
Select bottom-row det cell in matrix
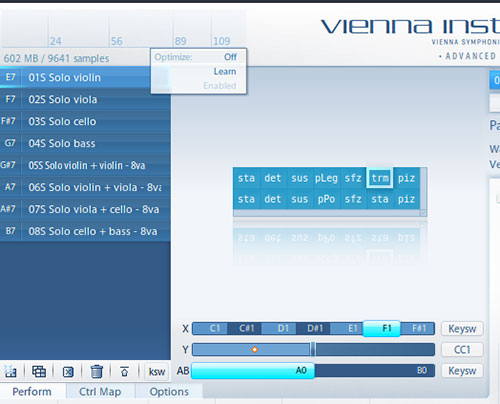[x=273, y=199]
